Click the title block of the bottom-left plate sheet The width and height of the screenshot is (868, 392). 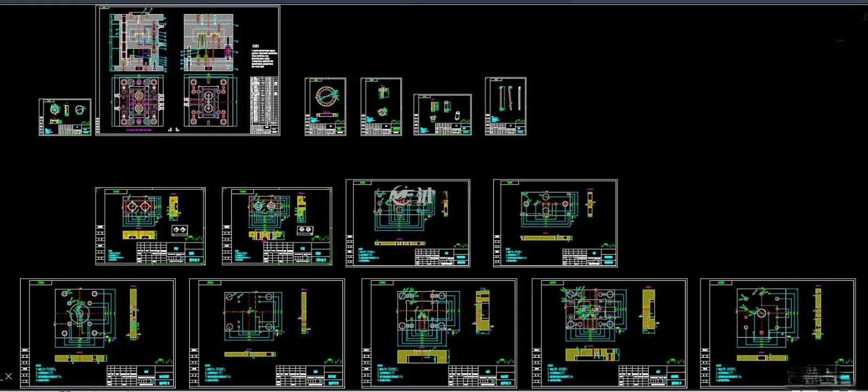pos(139,376)
